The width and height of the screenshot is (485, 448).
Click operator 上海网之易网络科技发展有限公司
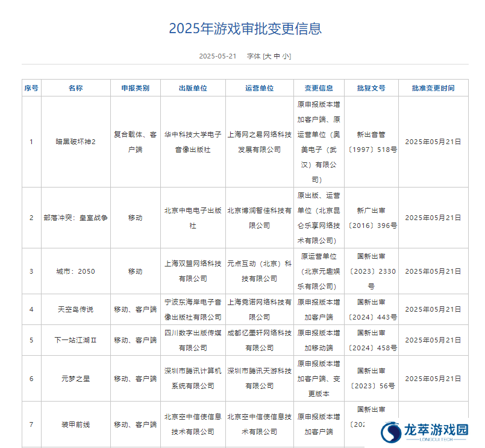tap(260, 142)
